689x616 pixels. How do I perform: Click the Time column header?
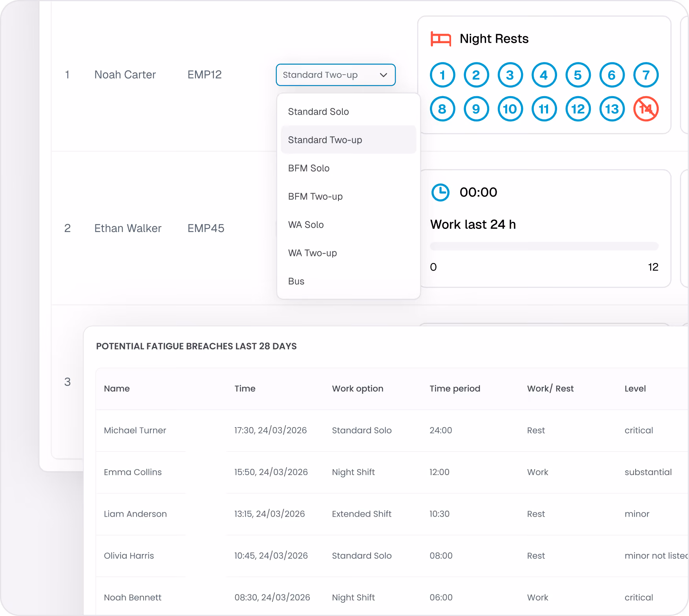point(245,389)
